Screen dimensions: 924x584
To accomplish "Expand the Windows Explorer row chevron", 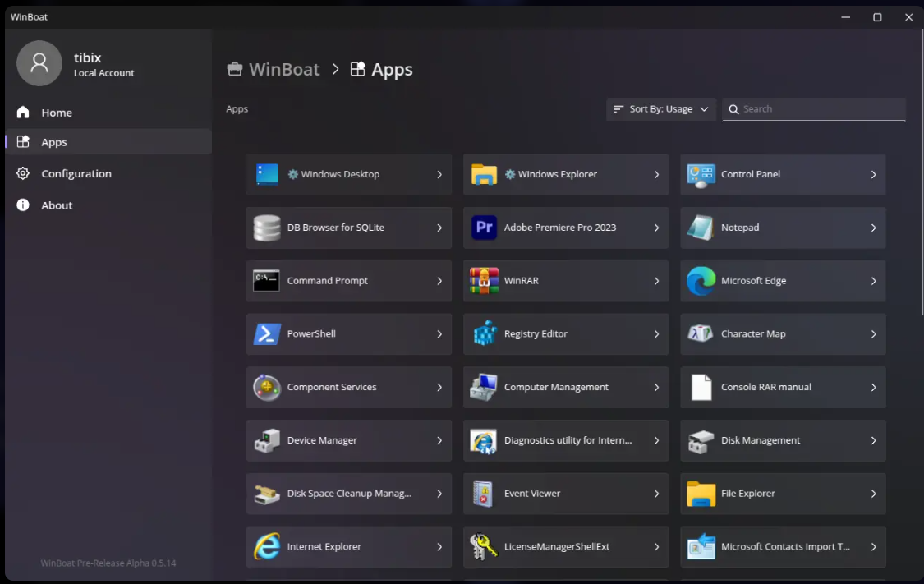I will pos(656,174).
